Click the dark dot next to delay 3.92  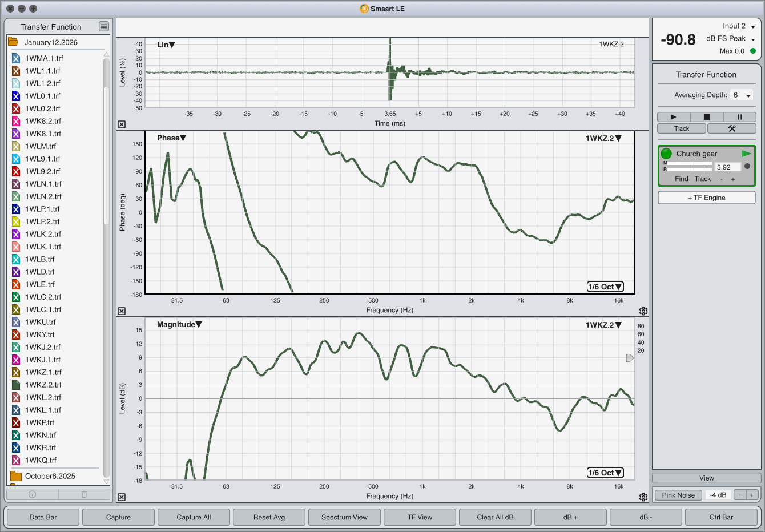[747, 167]
